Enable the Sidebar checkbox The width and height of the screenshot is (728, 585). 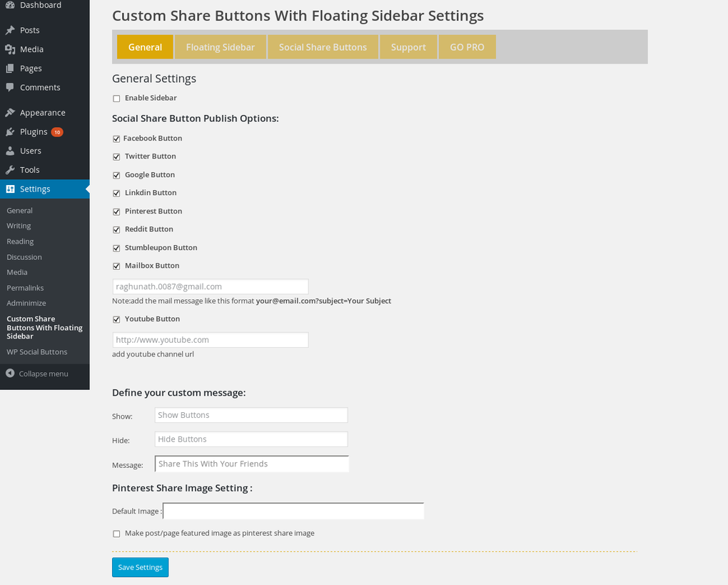[116, 99]
